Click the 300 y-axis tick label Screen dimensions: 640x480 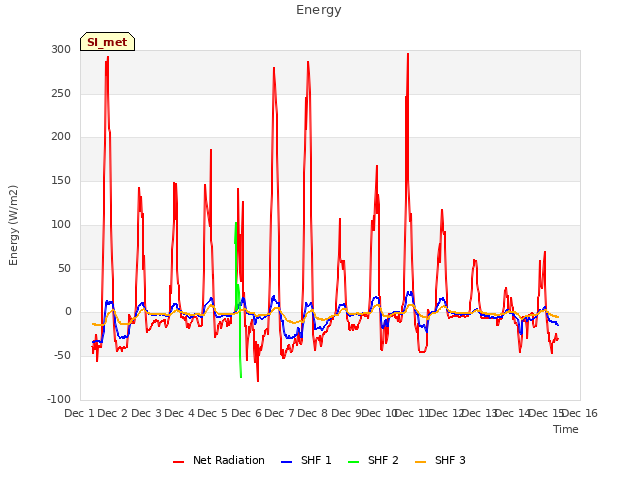pyautogui.click(x=61, y=49)
